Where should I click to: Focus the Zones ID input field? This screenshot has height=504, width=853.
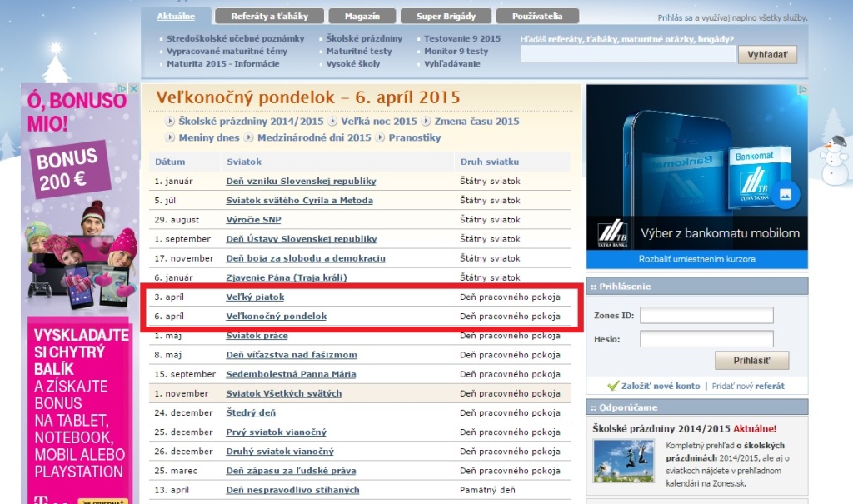pos(706,315)
